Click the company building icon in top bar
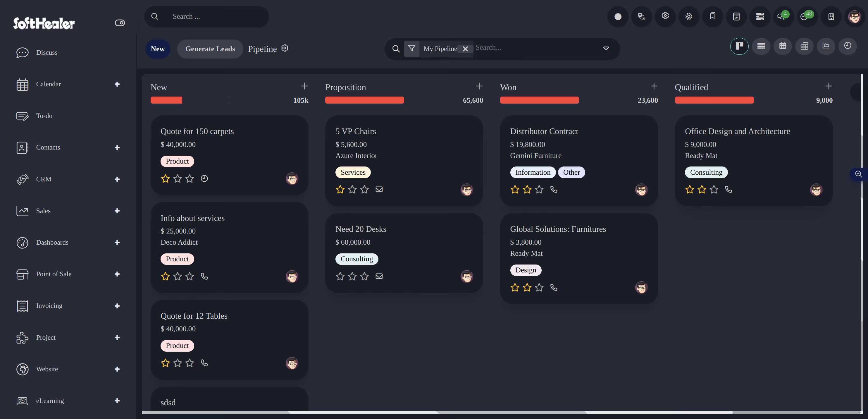868x419 pixels. point(831,16)
